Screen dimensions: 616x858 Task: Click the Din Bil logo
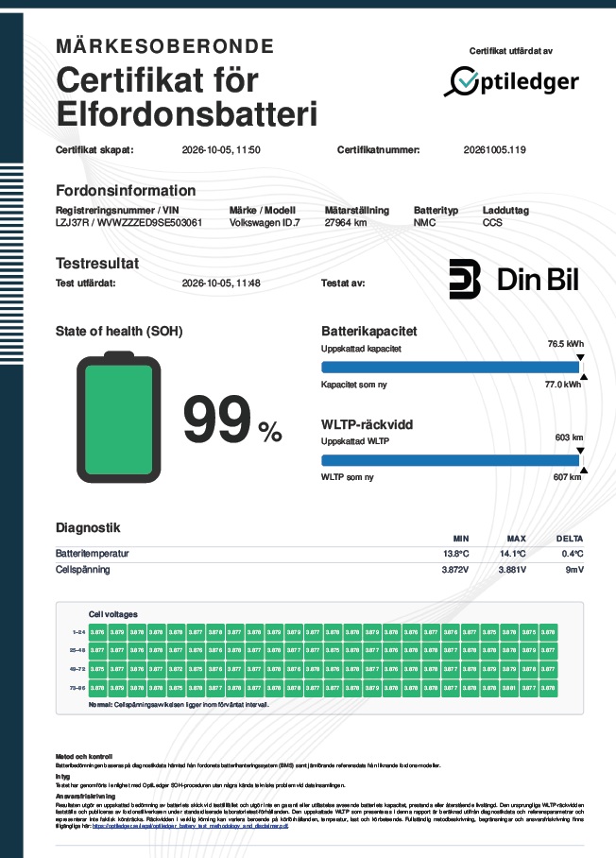coord(514,279)
